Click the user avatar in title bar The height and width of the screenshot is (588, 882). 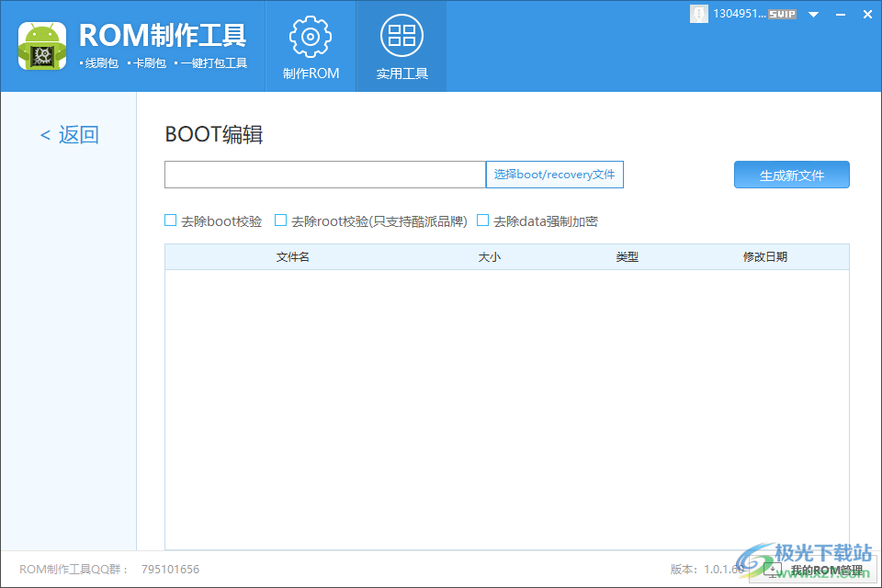pyautogui.click(x=699, y=14)
